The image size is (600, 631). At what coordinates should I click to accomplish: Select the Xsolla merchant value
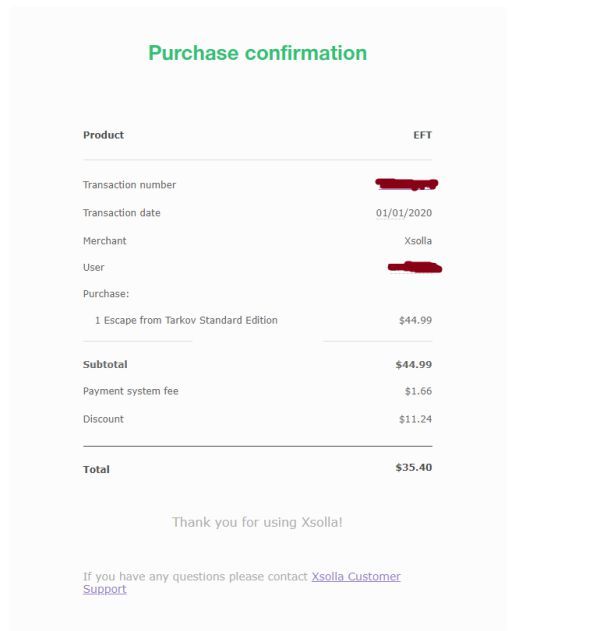(x=418, y=241)
